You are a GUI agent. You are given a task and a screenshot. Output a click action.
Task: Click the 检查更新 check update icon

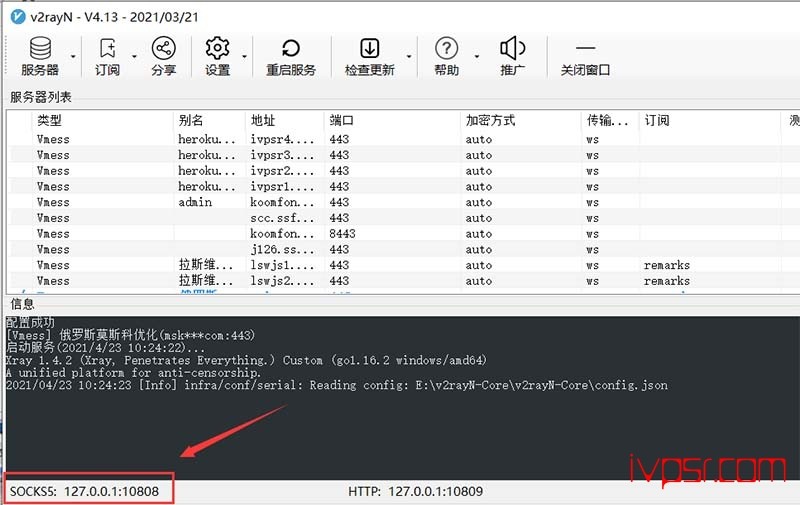[370, 56]
